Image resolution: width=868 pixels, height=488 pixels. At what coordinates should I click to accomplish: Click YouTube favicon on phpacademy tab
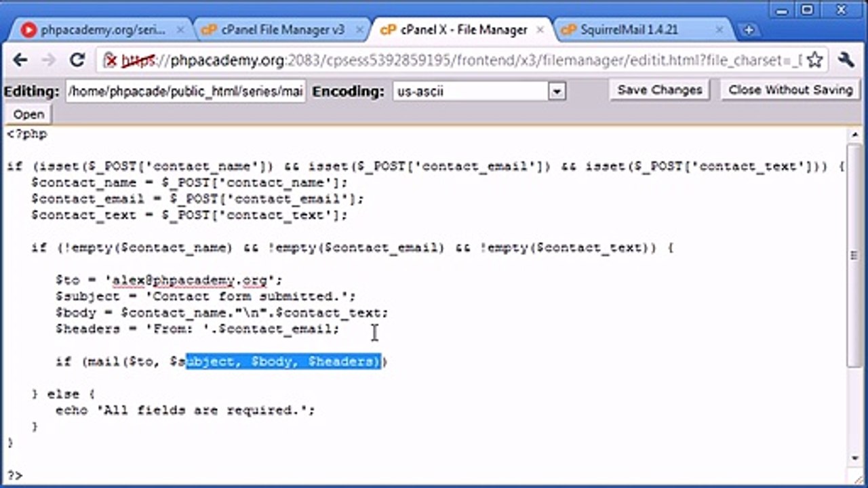click(x=28, y=30)
